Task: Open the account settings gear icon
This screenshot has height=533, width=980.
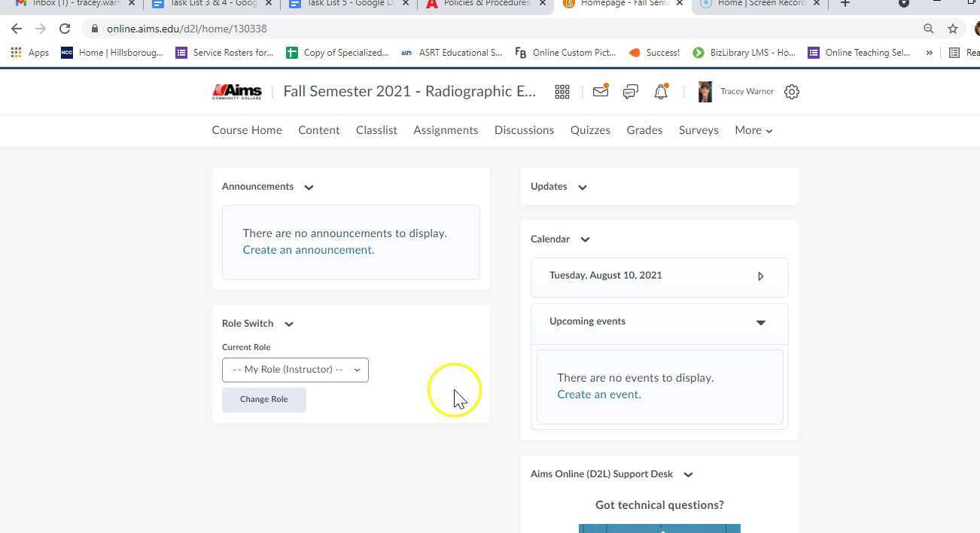Action: pos(791,91)
